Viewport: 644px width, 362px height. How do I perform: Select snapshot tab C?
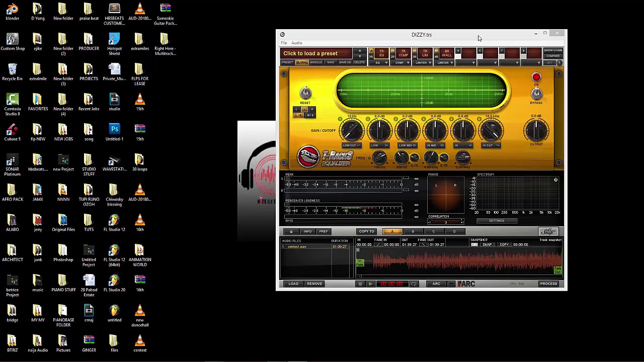(434, 231)
